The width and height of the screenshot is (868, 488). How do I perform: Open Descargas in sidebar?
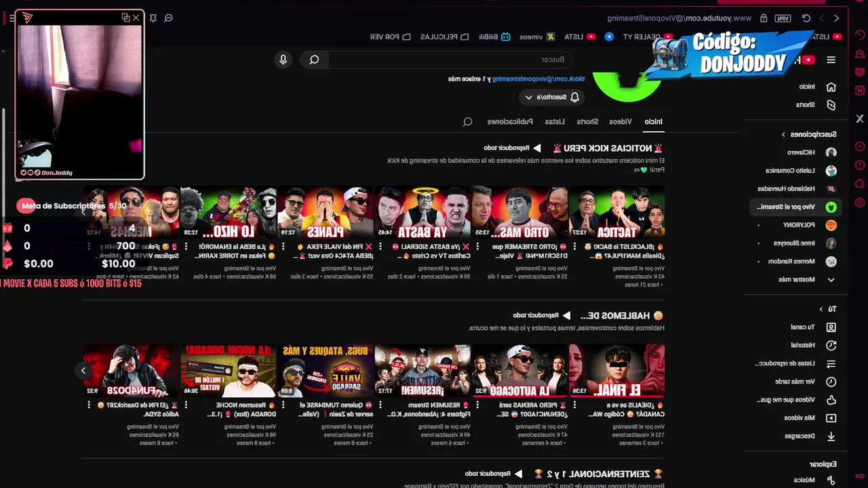(x=810, y=436)
